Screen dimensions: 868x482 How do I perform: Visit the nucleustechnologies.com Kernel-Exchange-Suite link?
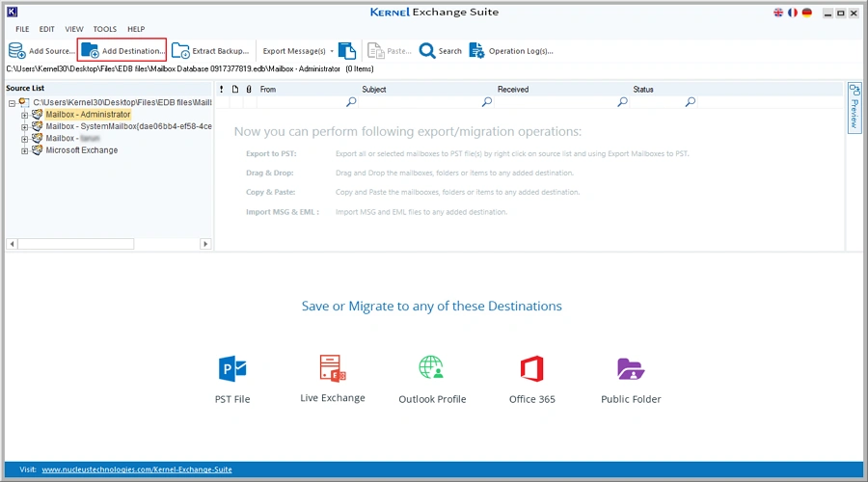pos(136,469)
